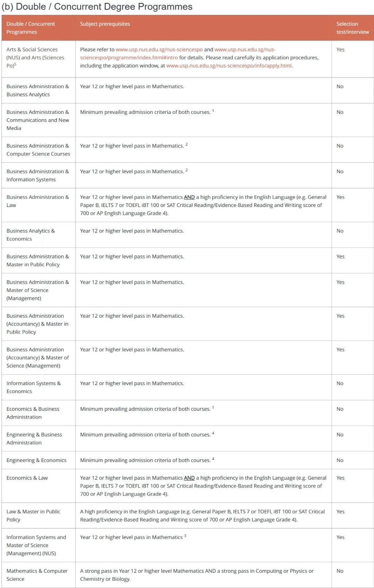Click 'Business Administration & Communications and New Media'

(x=37, y=120)
